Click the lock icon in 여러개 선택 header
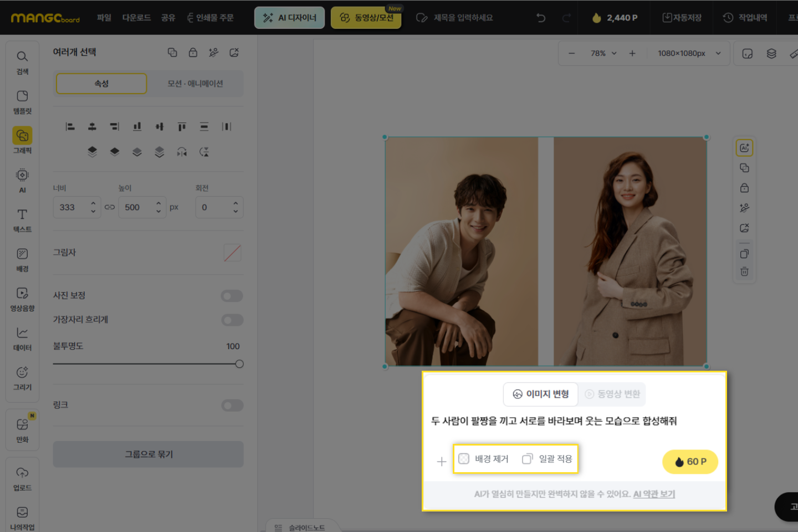 [193, 52]
